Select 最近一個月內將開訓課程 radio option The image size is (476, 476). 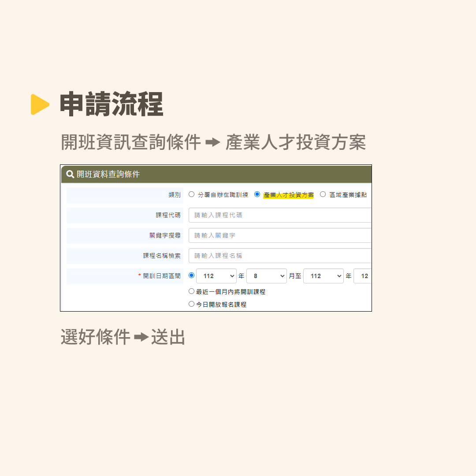coord(192,291)
